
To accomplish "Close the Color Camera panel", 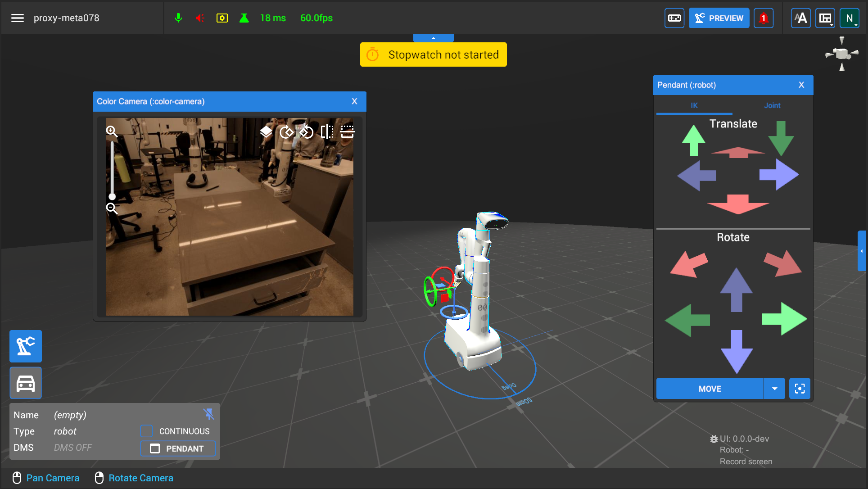I will point(354,101).
